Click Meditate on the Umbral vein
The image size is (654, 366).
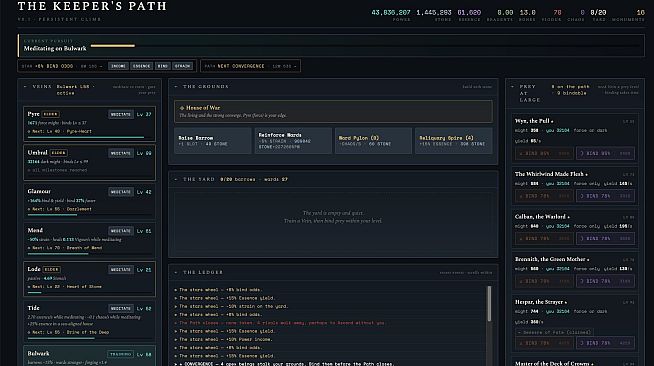(x=121, y=153)
